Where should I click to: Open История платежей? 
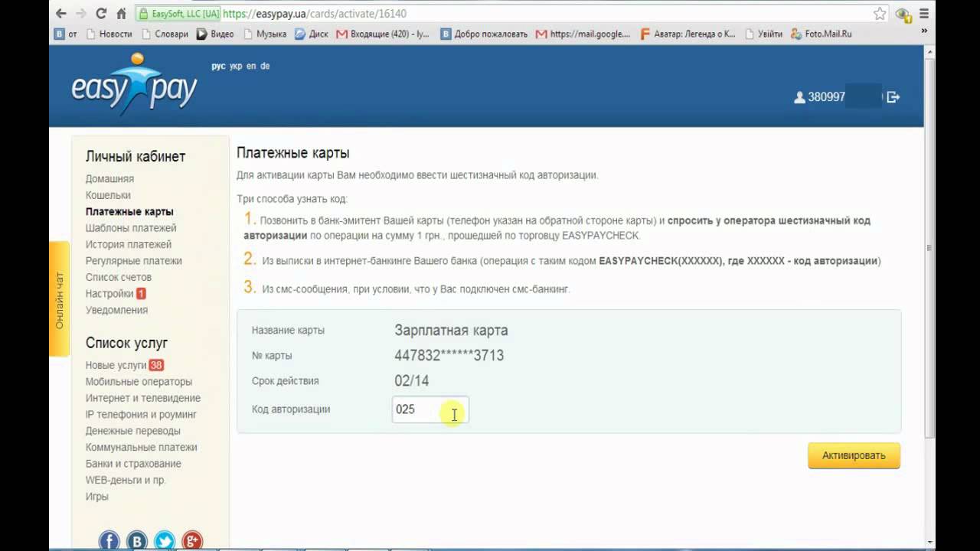point(129,245)
